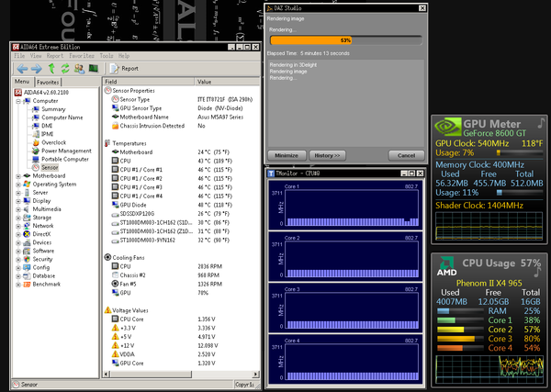Expand the Operating System tree node
Screen dimensions: 551x392
18,185
